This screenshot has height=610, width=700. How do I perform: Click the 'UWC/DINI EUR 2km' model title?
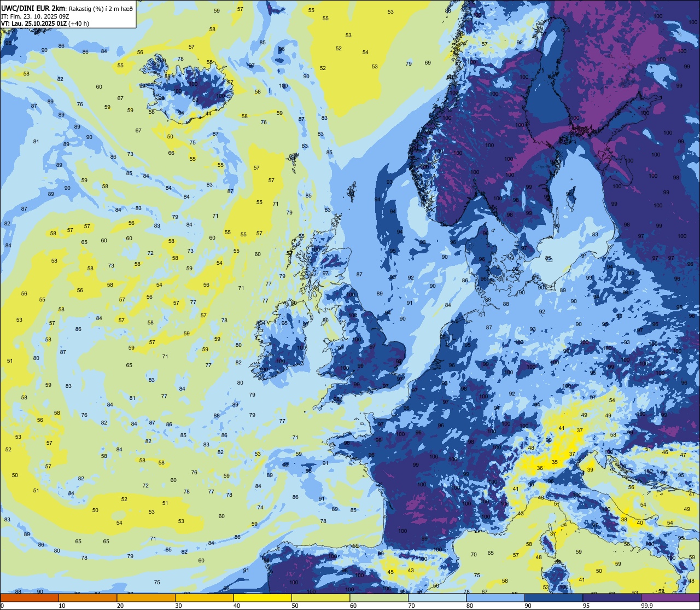[34, 8]
